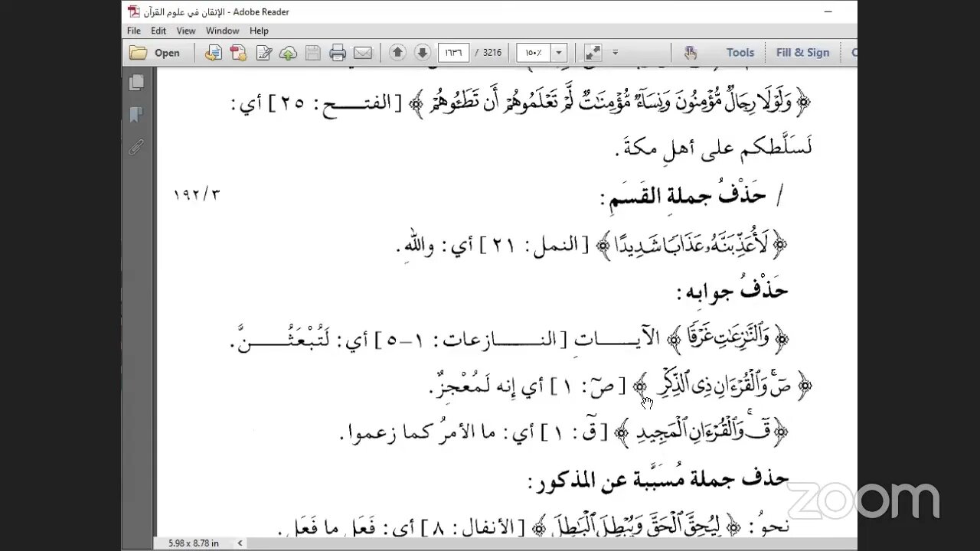Click the create PDF icon
980x551 pixels.
point(238,53)
